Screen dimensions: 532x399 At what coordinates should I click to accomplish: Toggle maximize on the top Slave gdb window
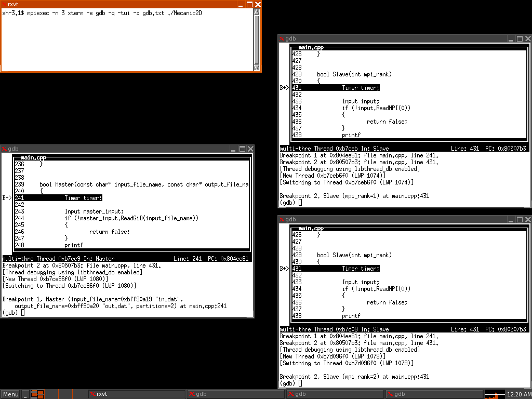click(519, 38)
